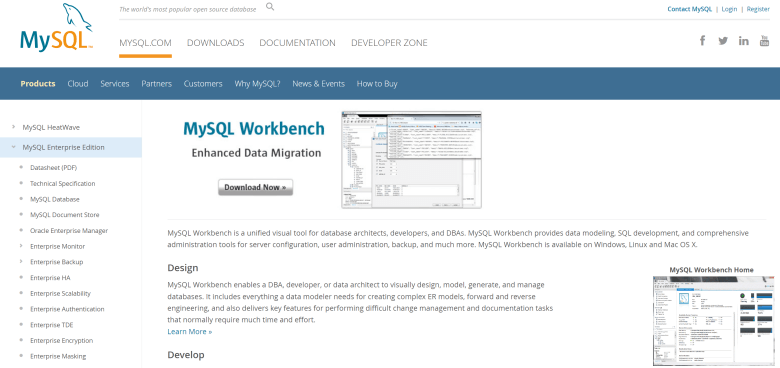The height and width of the screenshot is (368, 780).
Task: Expand the MySQL HeatWave sidebar arrow
Action: 13,127
